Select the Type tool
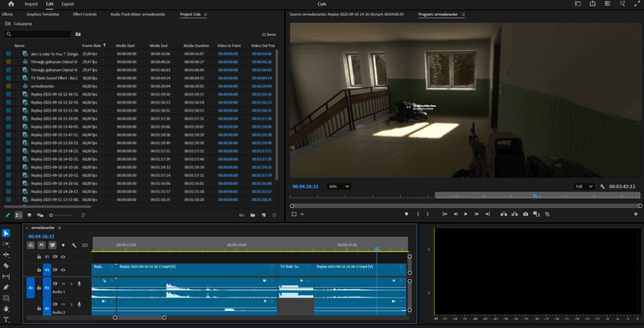This screenshot has height=328, width=644. [x=6, y=319]
